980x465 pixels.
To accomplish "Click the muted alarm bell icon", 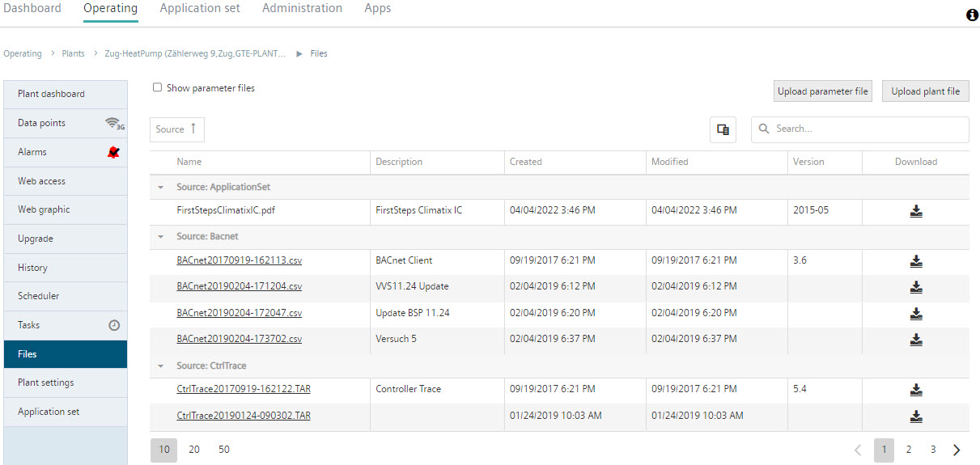I will point(113,152).
